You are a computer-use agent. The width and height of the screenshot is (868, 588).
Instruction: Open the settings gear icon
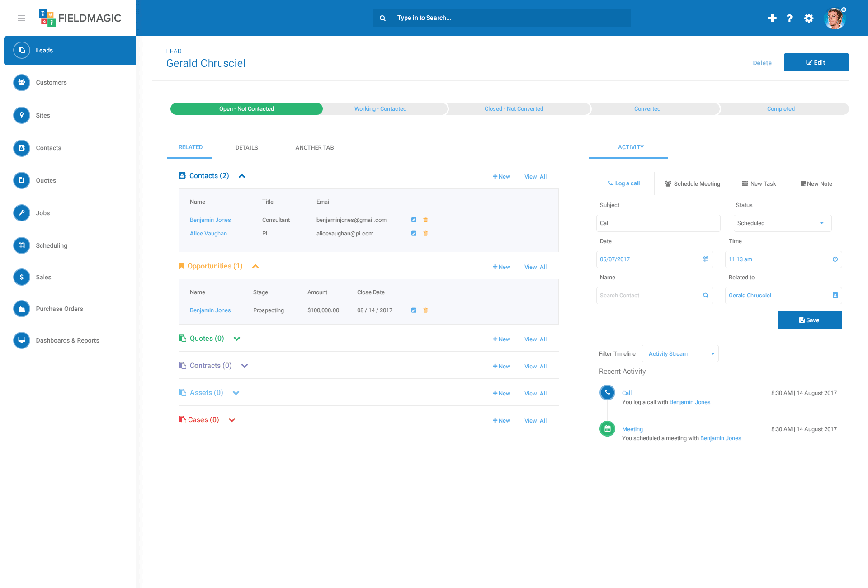[x=809, y=18]
